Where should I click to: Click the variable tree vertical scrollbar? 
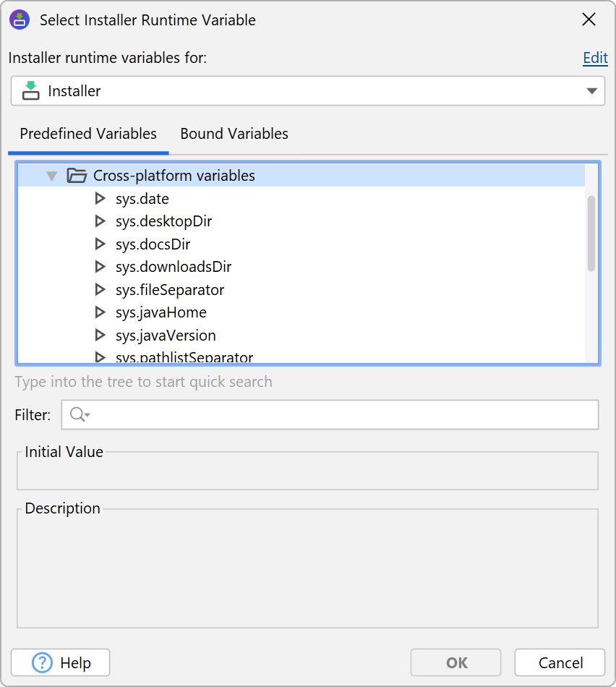pyautogui.click(x=591, y=233)
